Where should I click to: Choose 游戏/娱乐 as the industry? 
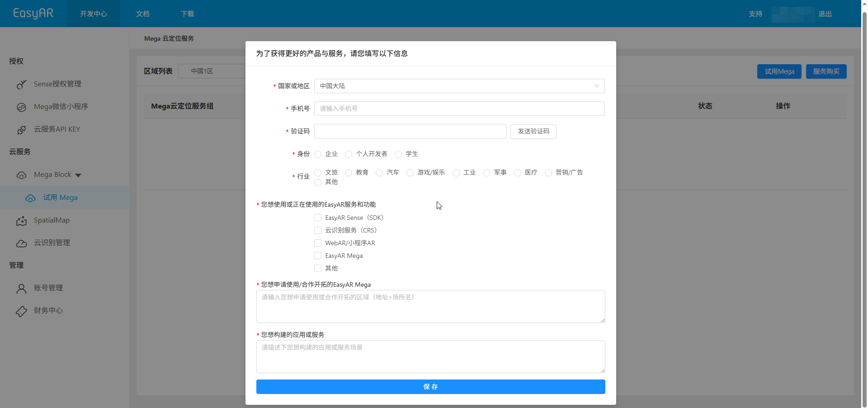[x=410, y=173]
